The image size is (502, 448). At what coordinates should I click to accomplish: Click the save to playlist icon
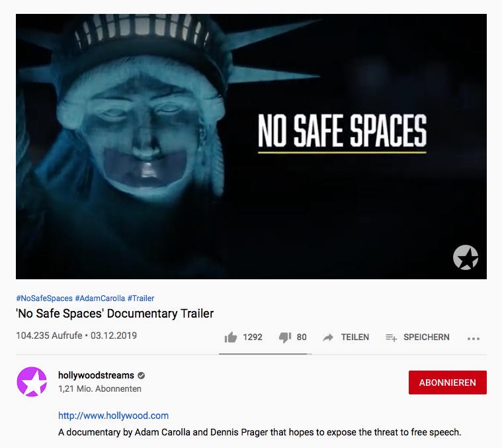[x=392, y=337]
